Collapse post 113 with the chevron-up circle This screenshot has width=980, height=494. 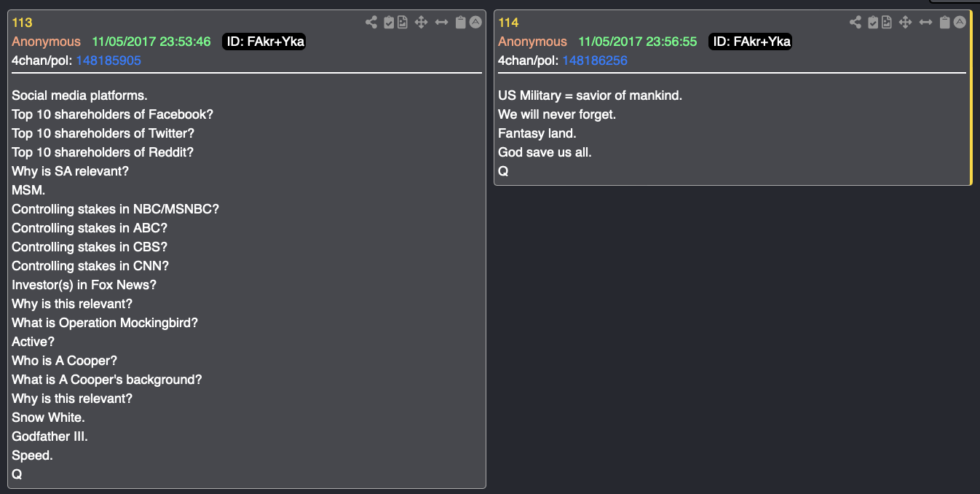pyautogui.click(x=475, y=23)
